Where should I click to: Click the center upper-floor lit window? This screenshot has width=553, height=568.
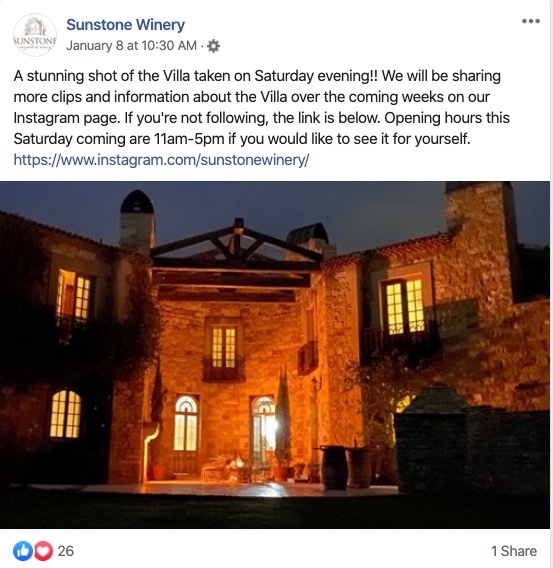pyautogui.click(x=223, y=347)
